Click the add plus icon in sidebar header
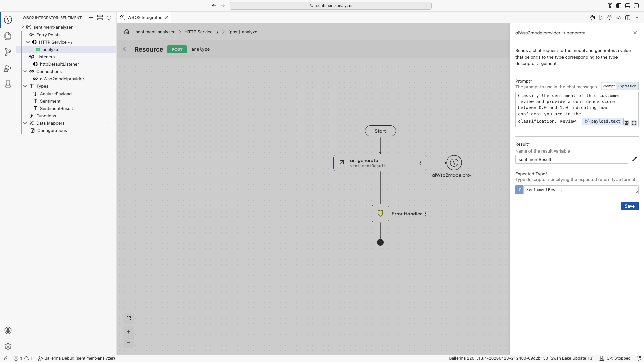 pyautogui.click(x=91, y=18)
